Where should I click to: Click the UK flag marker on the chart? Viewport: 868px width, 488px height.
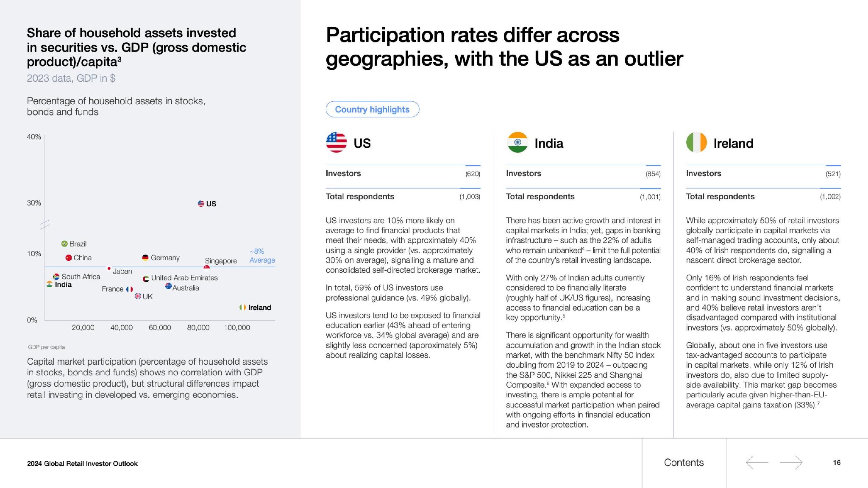[x=138, y=296]
